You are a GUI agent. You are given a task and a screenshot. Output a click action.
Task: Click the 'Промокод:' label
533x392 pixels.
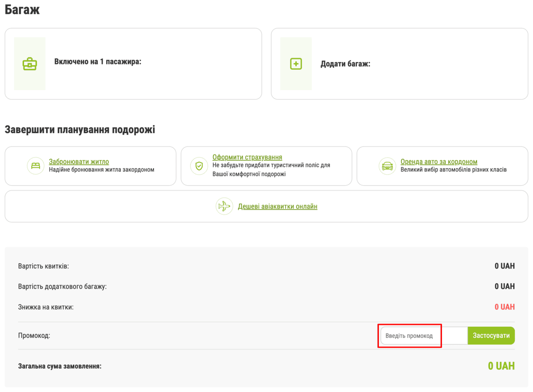point(34,336)
